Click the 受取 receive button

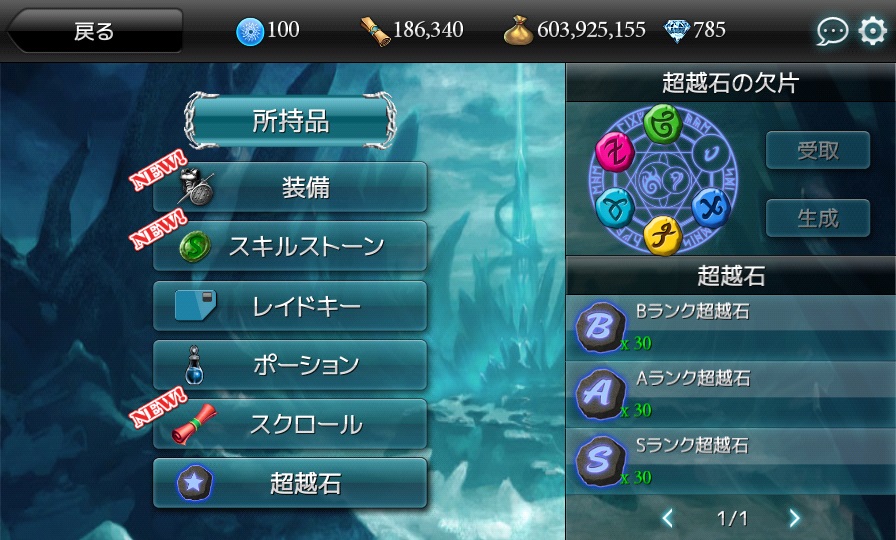(818, 150)
